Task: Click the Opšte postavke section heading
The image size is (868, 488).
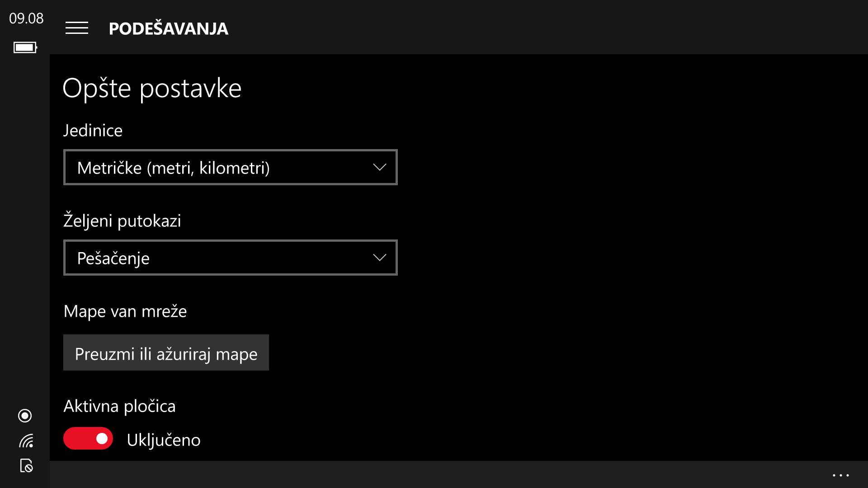Action: coord(152,88)
